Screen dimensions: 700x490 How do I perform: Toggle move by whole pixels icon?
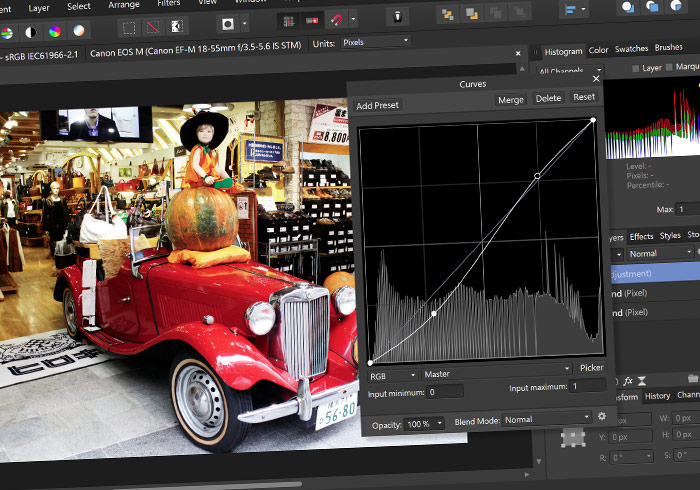pyautogui.click(x=312, y=21)
